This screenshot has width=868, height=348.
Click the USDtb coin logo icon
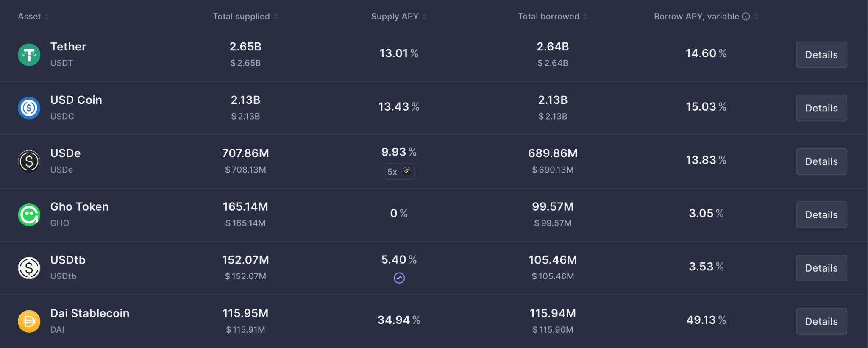tap(29, 268)
